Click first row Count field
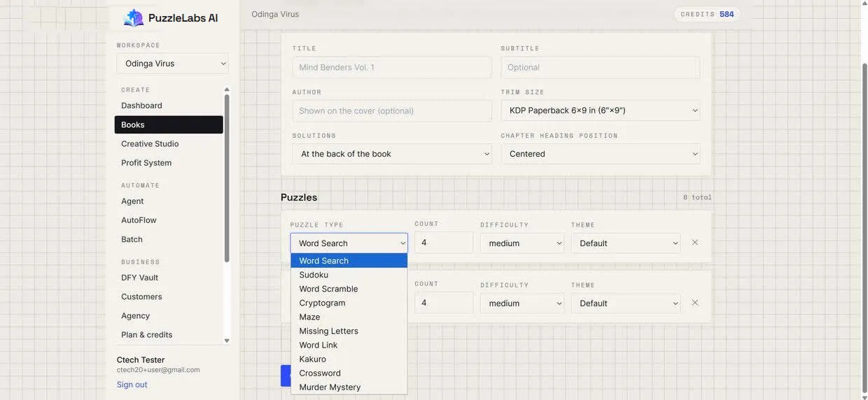868x400 pixels. click(444, 243)
